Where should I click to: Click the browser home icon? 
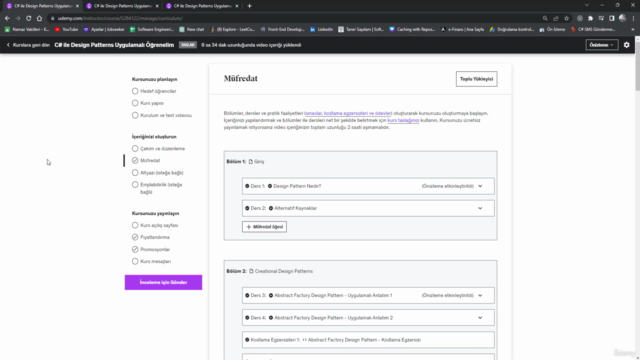pyautogui.click(x=39, y=18)
